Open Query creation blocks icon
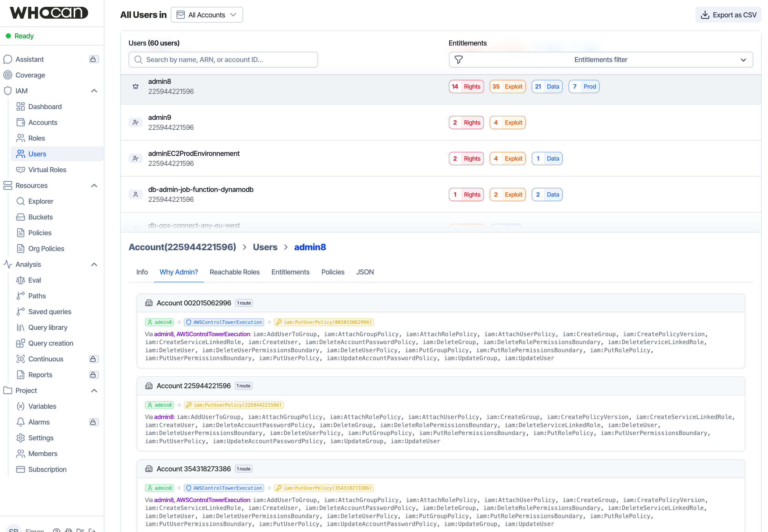The image size is (768, 532). tap(21, 343)
